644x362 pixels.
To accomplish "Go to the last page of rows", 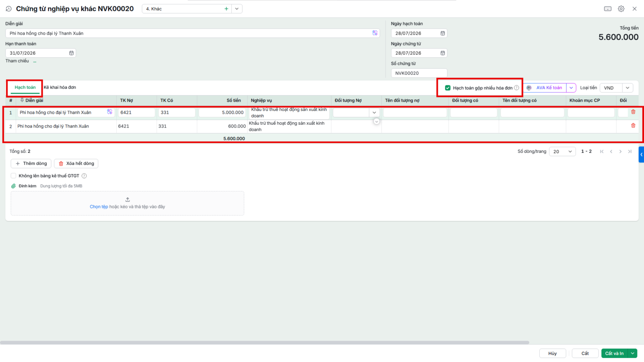I will (x=630, y=152).
